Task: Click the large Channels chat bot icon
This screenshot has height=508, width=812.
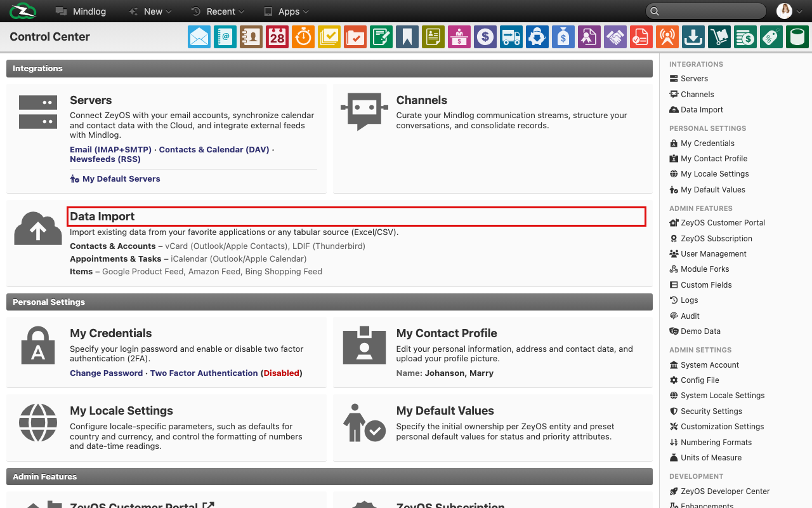Action: click(x=364, y=111)
